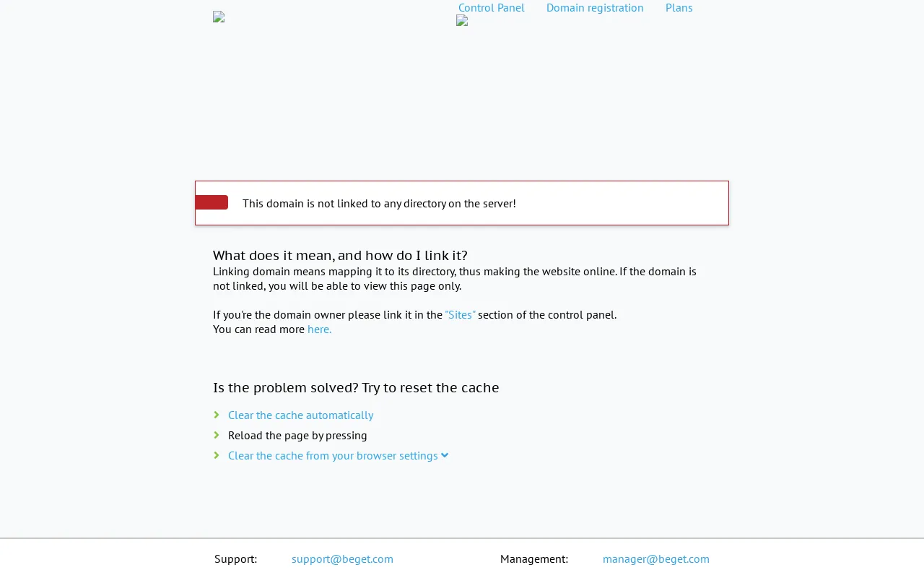This screenshot has height=578, width=924.
Task: Open the Control Panel menu item
Action: (492, 8)
